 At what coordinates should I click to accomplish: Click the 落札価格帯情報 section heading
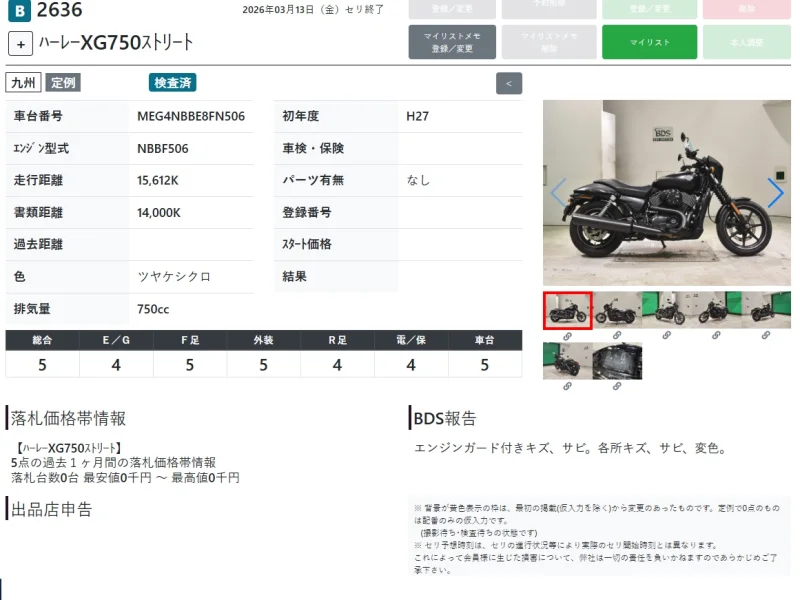coord(68,418)
